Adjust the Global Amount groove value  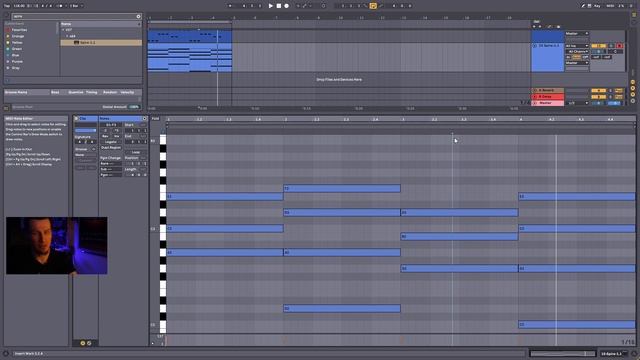134,107
